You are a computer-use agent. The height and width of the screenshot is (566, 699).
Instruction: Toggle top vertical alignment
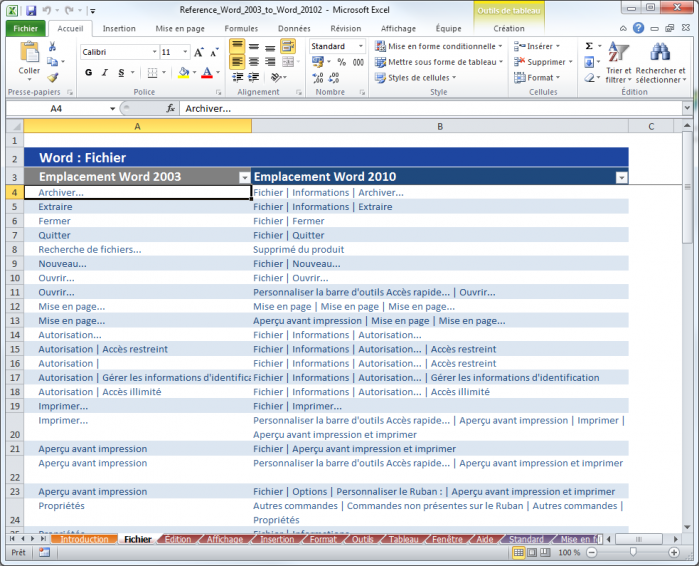(x=237, y=46)
